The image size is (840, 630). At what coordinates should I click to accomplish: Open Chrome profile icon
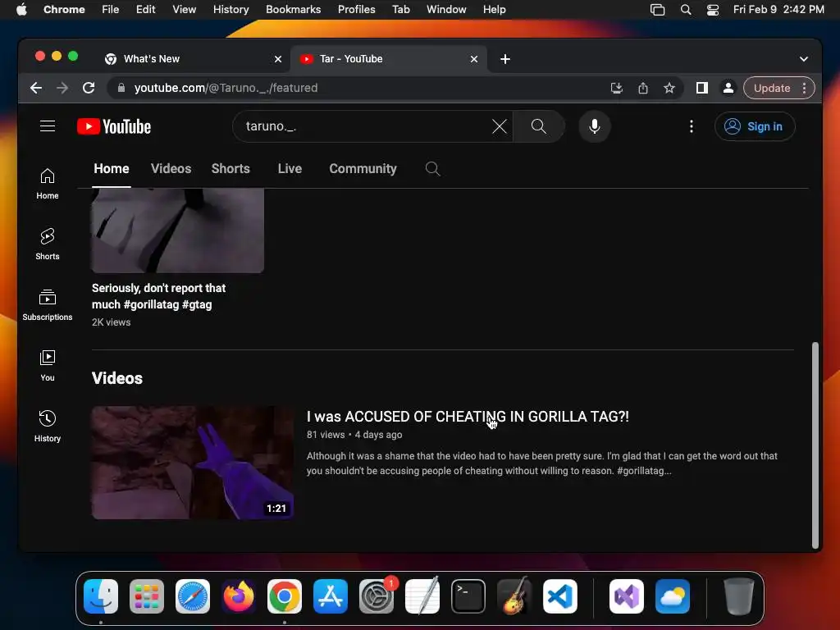728,88
